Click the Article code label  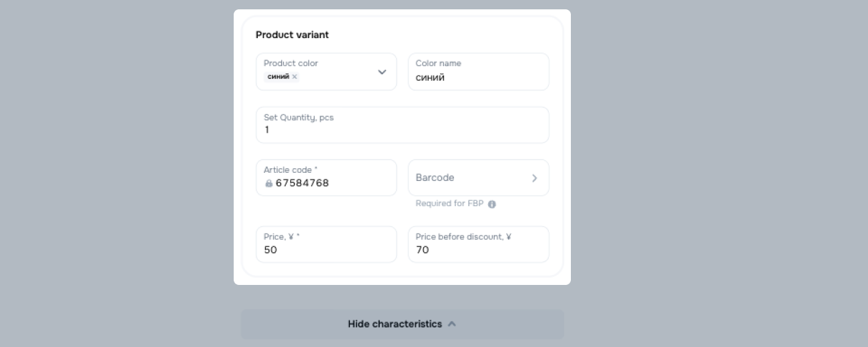[290, 170]
